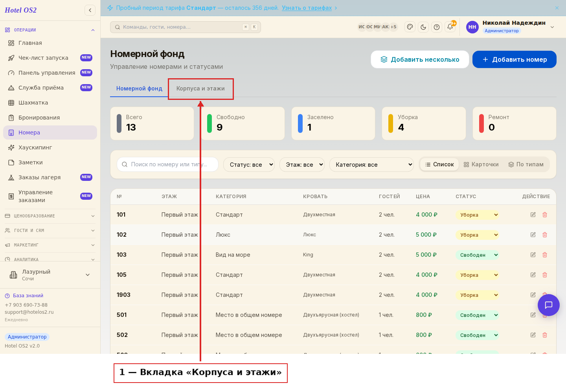Screen dimensions: 566x392
Task: Open the +5 team members badge
Action: click(393, 27)
